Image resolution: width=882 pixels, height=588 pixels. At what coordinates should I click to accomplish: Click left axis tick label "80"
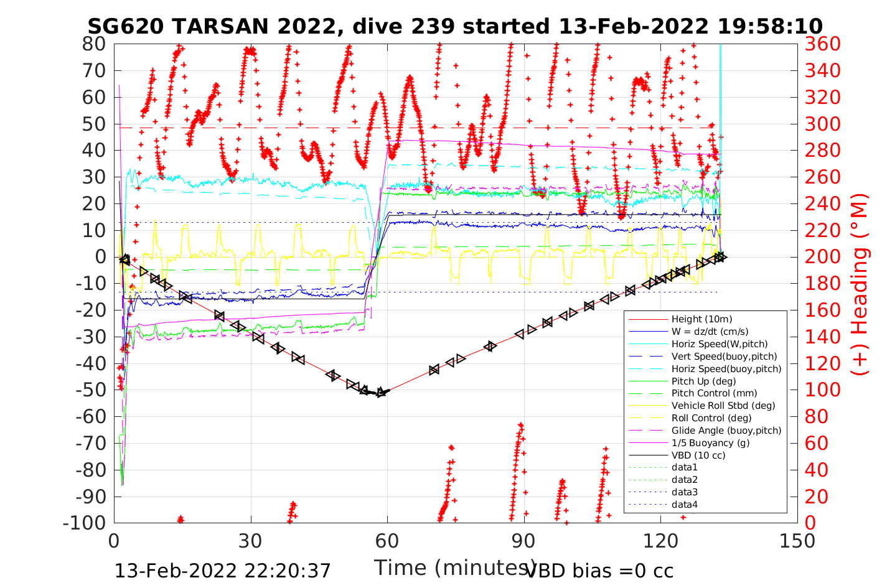pyautogui.click(x=95, y=44)
